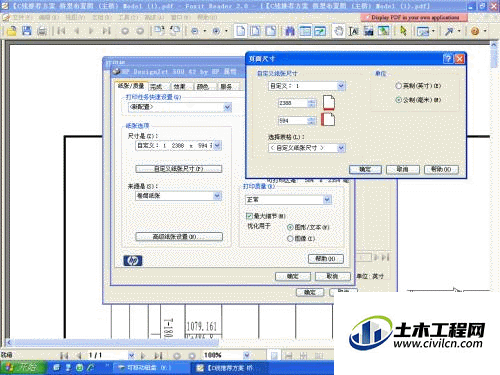Click the width field containing 2388
The height and width of the screenshot is (375, 500).
coord(293,103)
